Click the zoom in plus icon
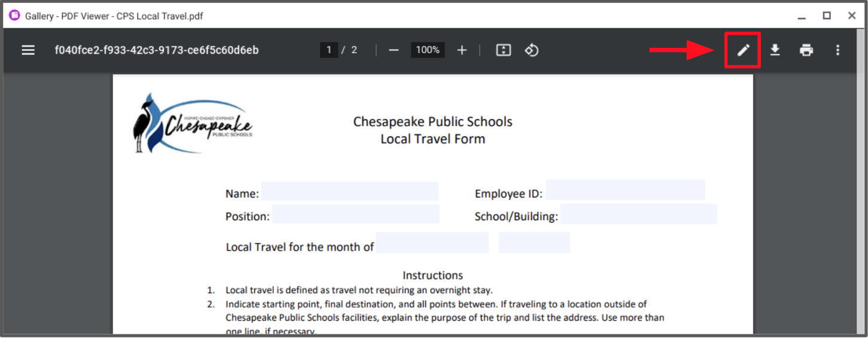Viewport: 868px width, 338px height. pos(462,50)
